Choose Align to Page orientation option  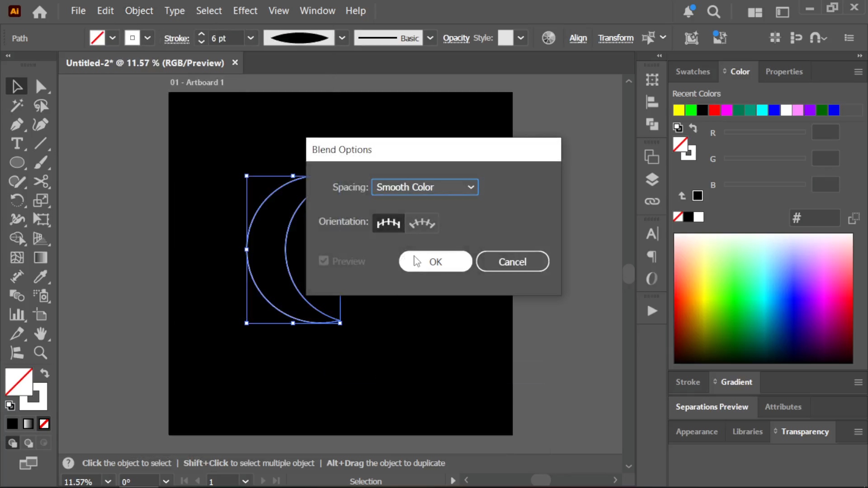coord(389,223)
